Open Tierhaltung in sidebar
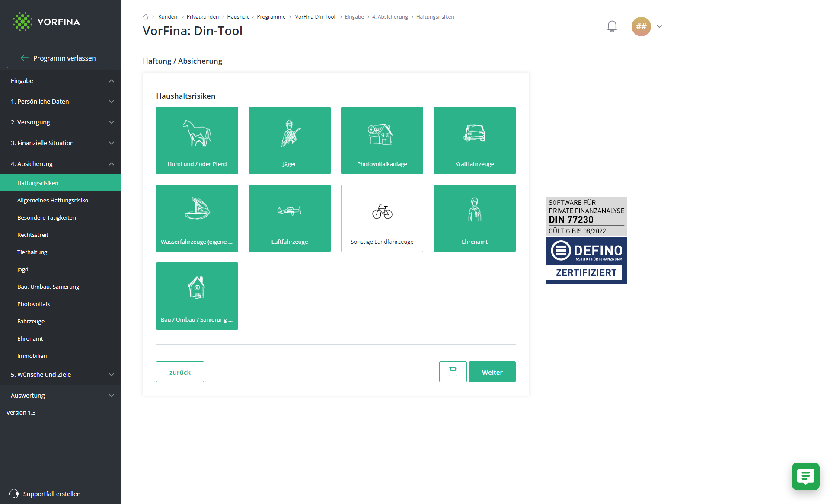 60,252
